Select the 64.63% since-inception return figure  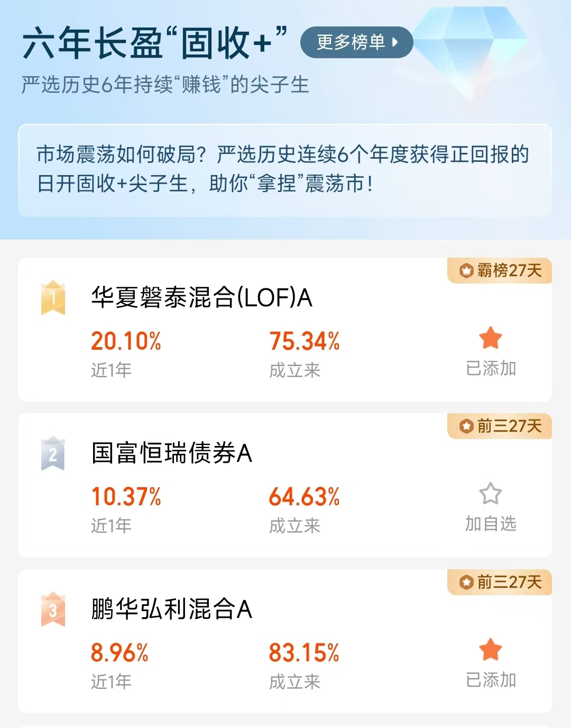(x=304, y=497)
